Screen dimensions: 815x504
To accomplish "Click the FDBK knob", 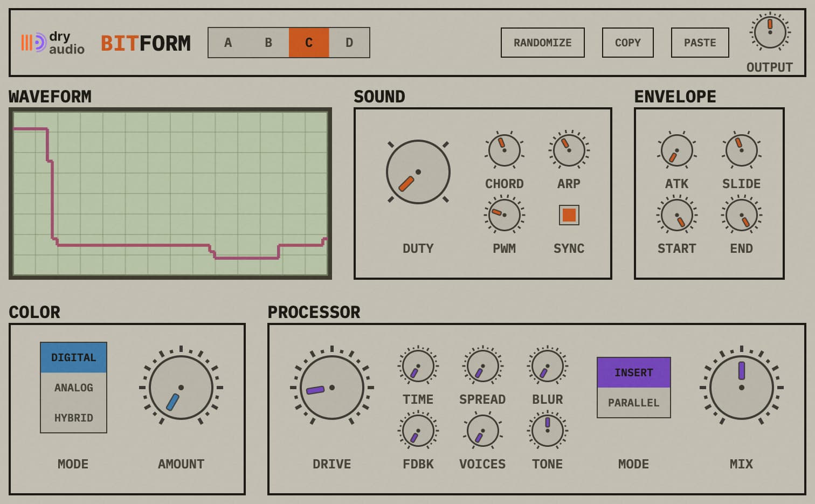I will tap(418, 431).
